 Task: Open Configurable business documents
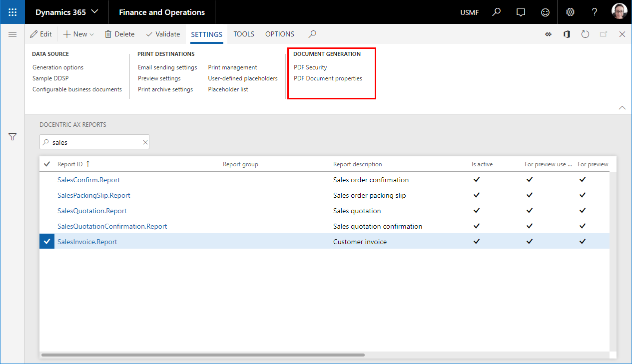(x=77, y=89)
